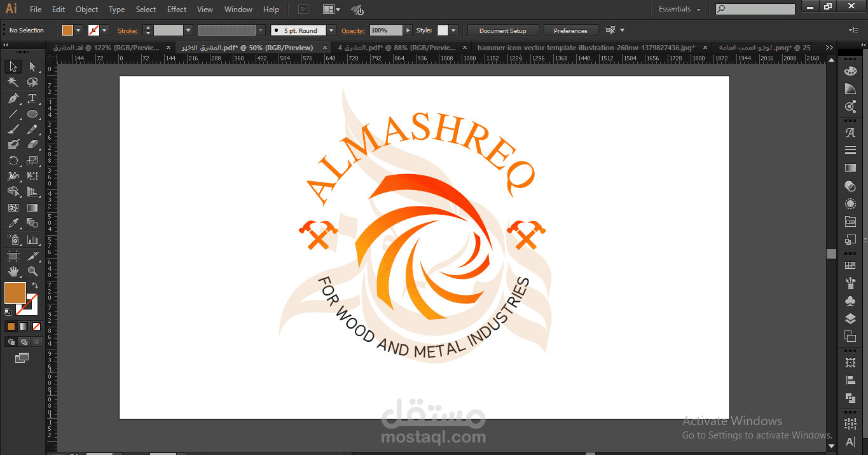Select the Slice tool
868x455 pixels.
point(32,255)
